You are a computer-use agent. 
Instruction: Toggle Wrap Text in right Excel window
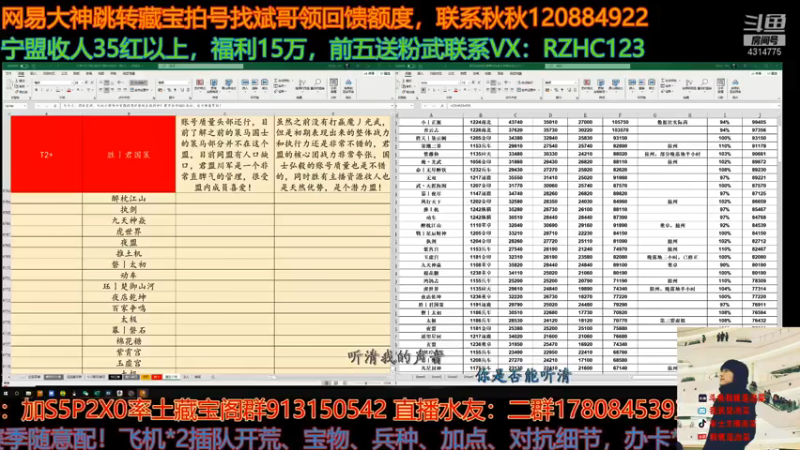[x=526, y=83]
